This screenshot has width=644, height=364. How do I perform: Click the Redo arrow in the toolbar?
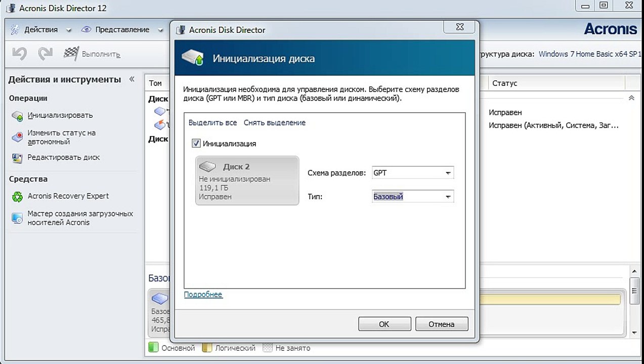[46, 54]
